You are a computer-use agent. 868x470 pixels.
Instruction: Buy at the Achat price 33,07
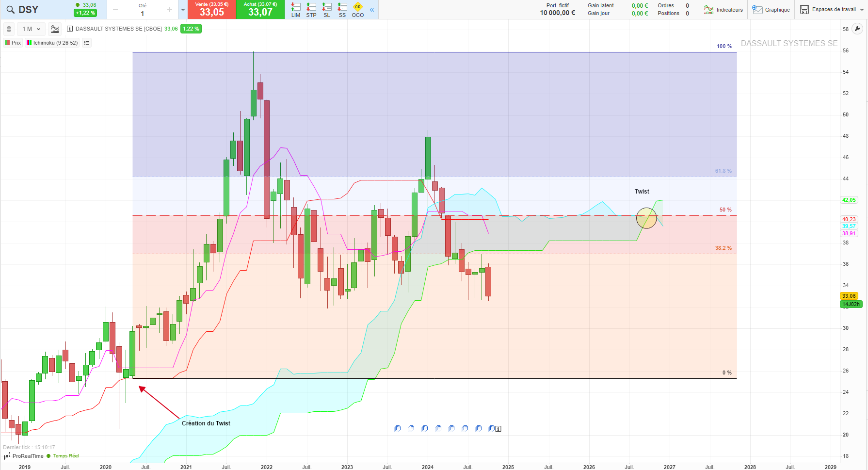coord(260,10)
